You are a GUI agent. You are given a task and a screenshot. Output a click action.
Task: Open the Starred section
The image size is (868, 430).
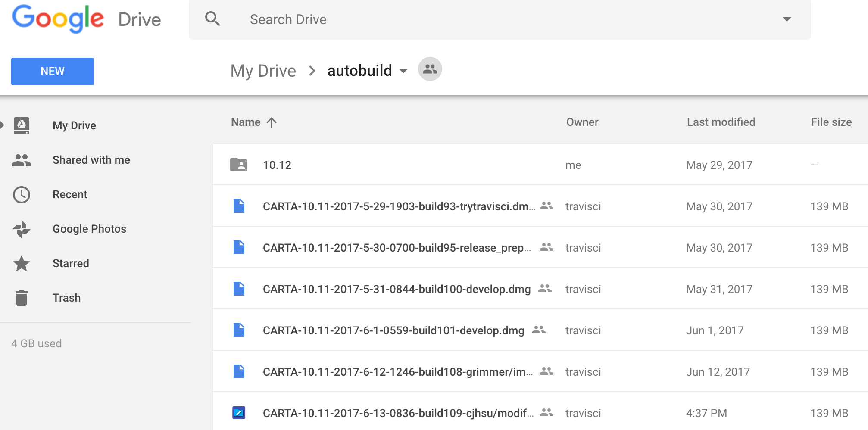(71, 263)
